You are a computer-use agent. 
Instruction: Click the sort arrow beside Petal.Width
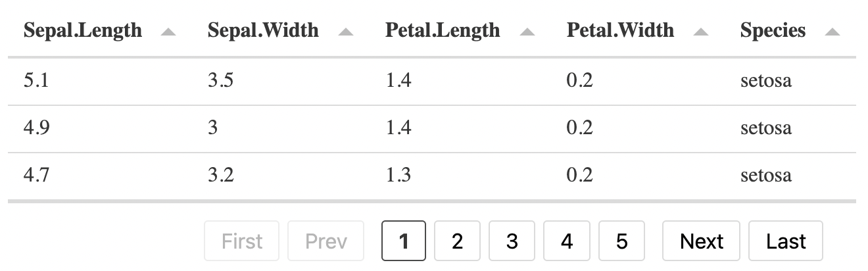700,32
